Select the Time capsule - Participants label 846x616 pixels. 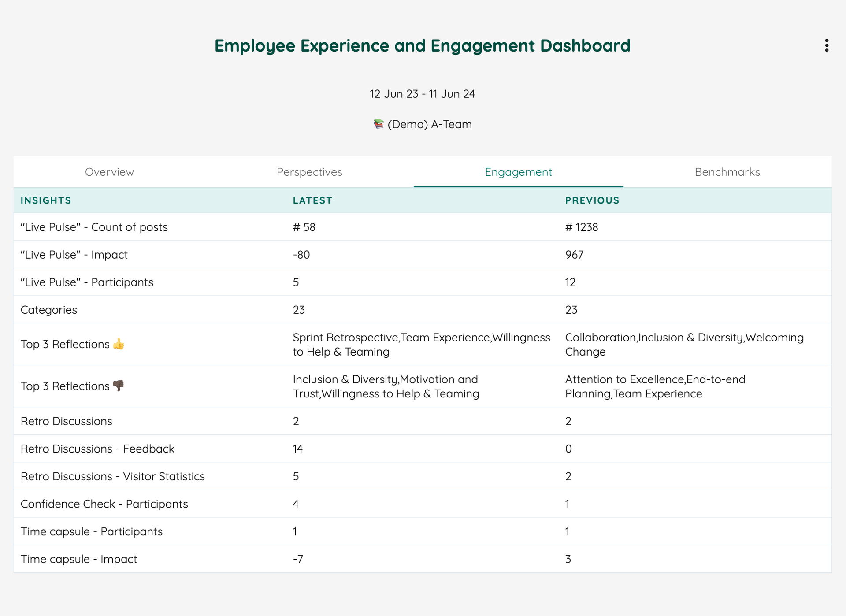[92, 532]
